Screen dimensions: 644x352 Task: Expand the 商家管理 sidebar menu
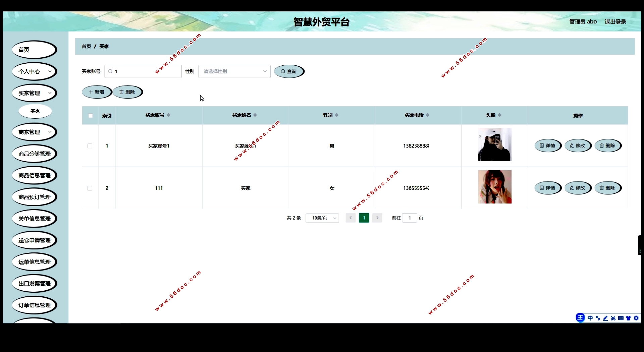pos(34,132)
